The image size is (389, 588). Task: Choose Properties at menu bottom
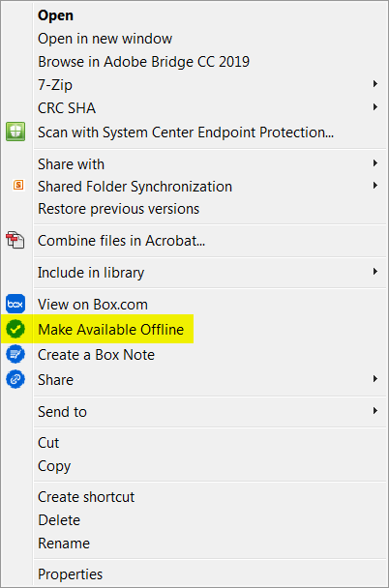[70, 574]
